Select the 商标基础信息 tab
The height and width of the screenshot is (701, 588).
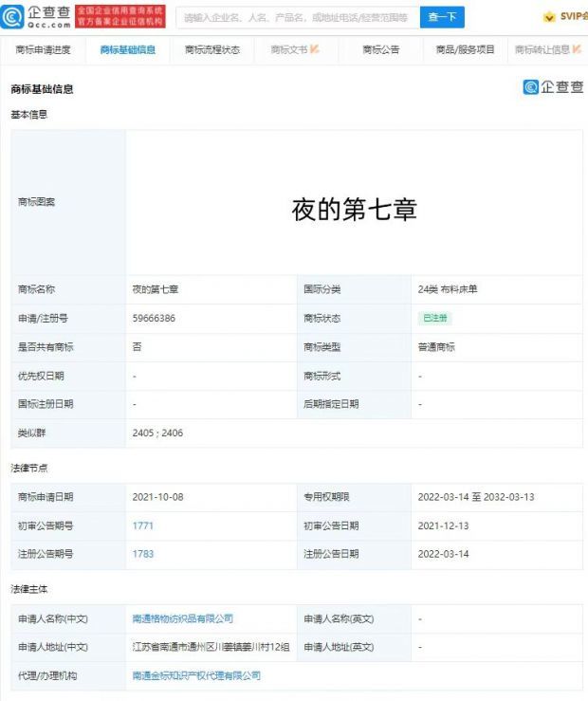[x=127, y=49]
